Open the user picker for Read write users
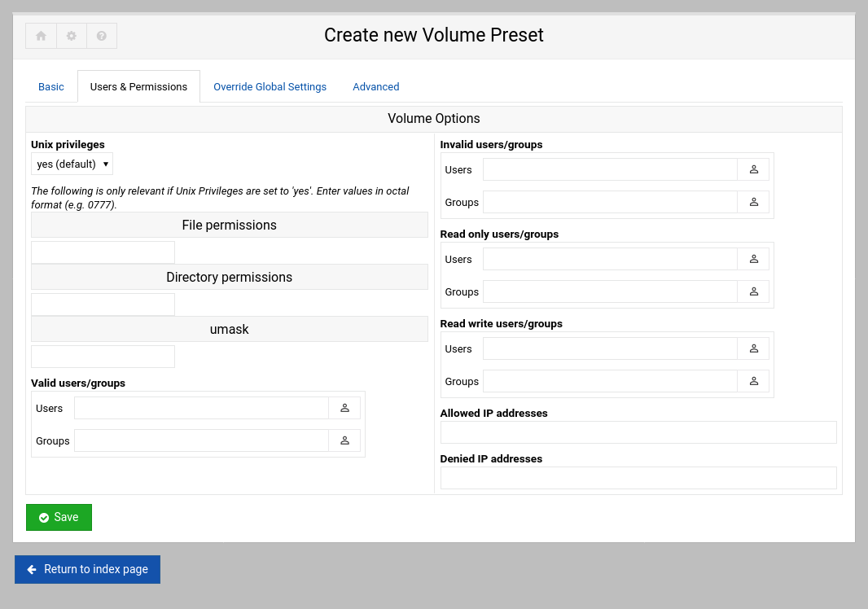Screen dimensions: 868x609 pyautogui.click(x=753, y=348)
